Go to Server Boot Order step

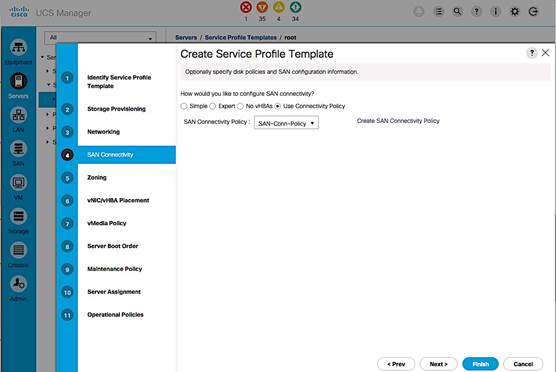point(113,246)
